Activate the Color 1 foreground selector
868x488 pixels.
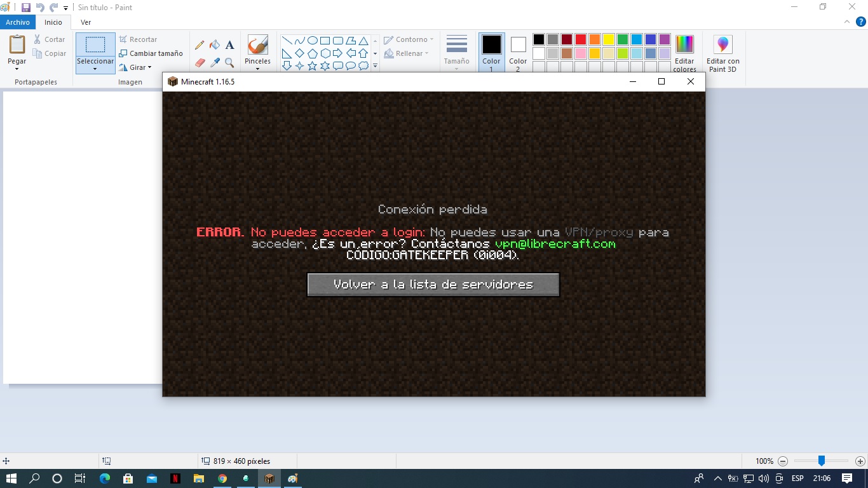pyautogui.click(x=491, y=53)
